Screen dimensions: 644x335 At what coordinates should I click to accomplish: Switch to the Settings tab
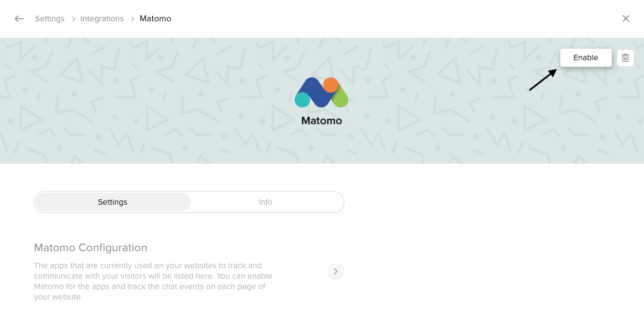(113, 202)
